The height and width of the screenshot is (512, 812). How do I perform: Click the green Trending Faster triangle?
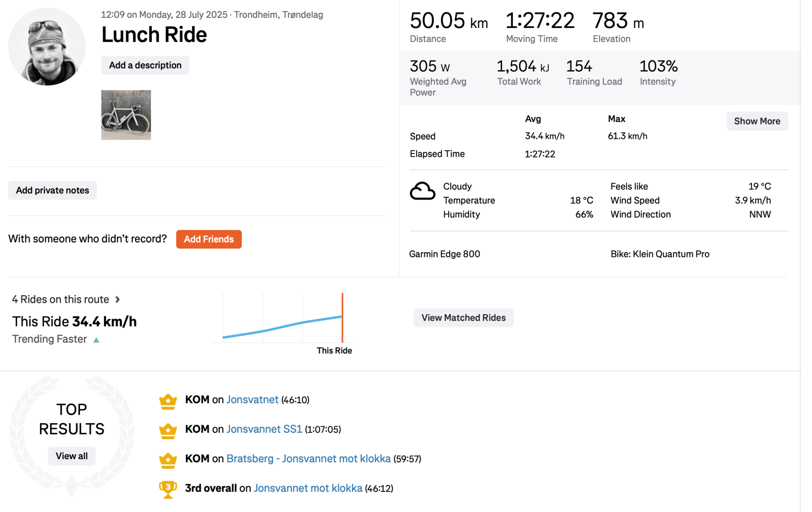coord(96,340)
